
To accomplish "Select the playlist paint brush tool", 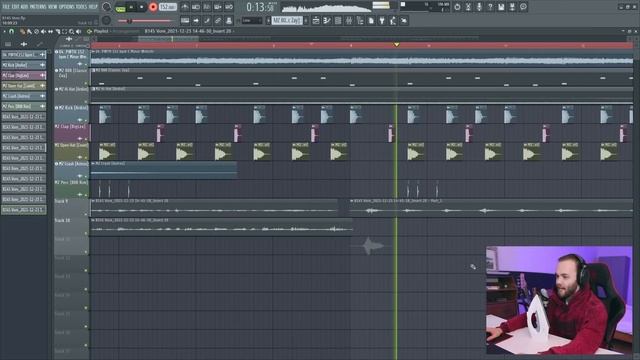I will 29,31.
